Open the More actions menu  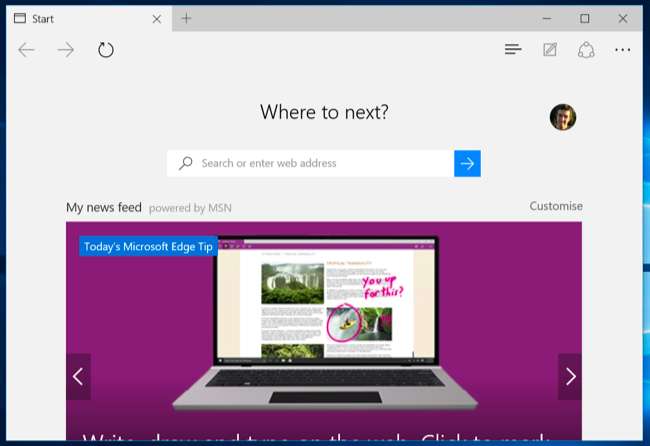(623, 50)
